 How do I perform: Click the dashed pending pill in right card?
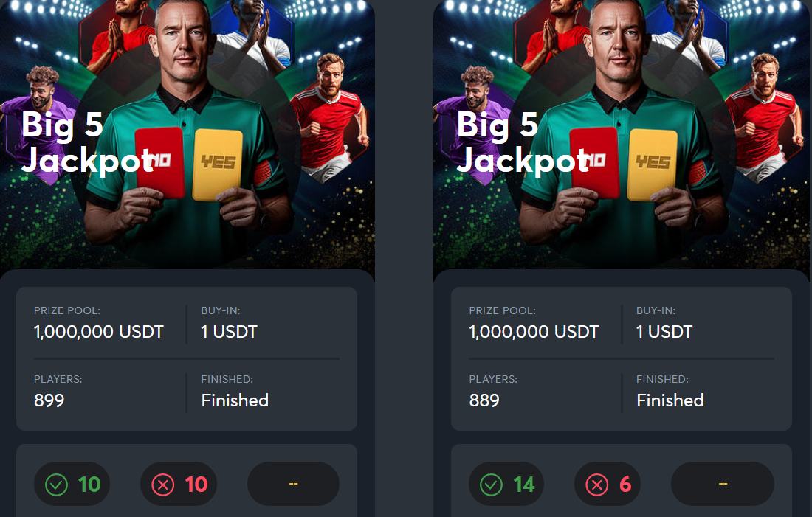[723, 484]
